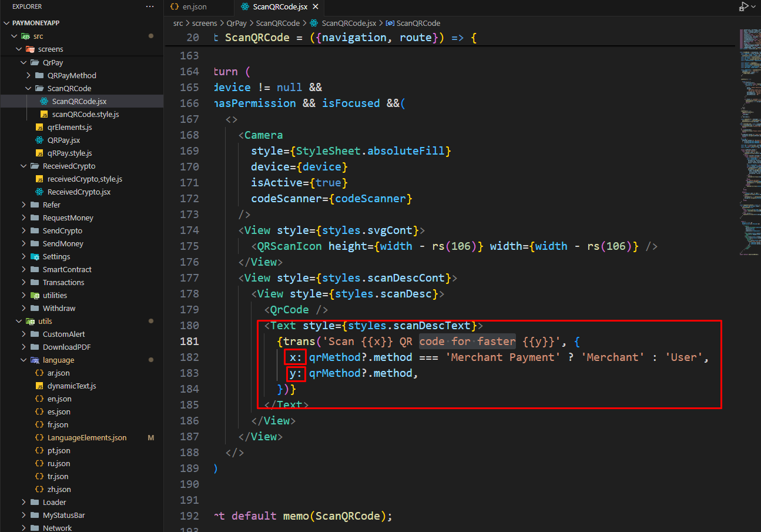Select the ScanQRCode.jsx editor tab
761x532 pixels.
pyautogui.click(x=279, y=7)
